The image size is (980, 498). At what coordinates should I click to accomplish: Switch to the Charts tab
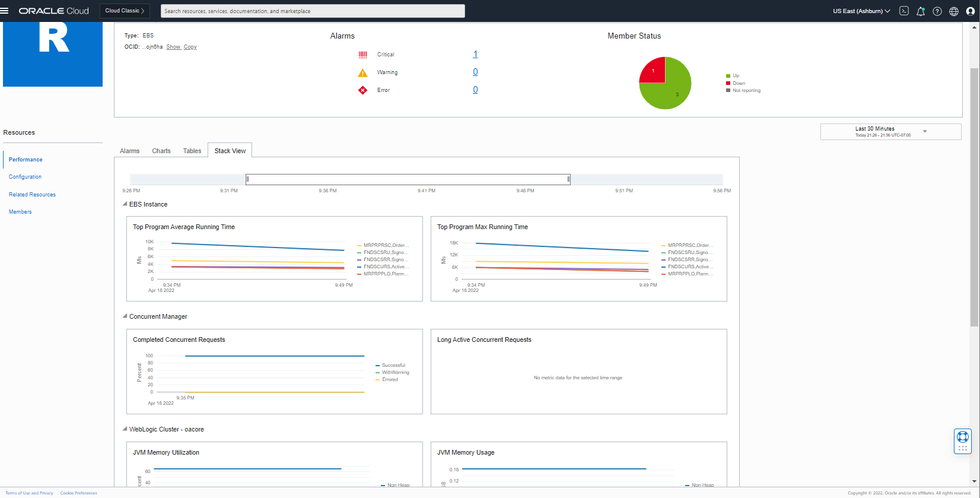[x=161, y=151]
